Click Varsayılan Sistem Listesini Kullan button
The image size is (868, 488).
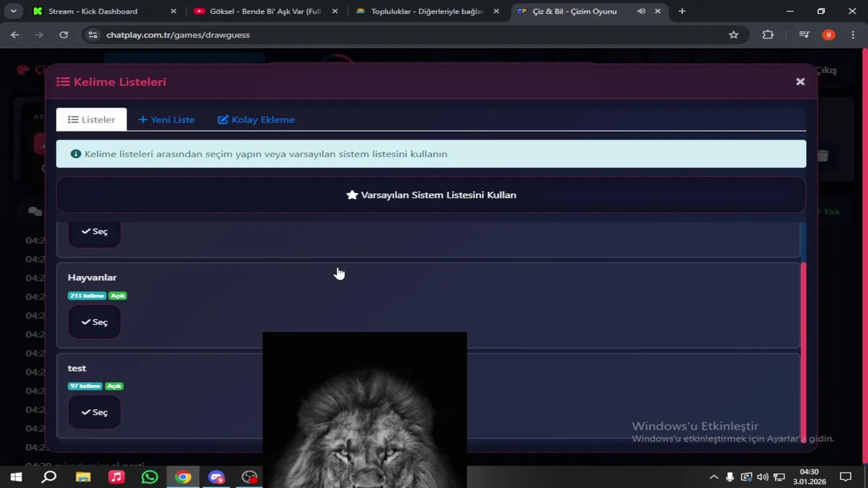click(431, 195)
